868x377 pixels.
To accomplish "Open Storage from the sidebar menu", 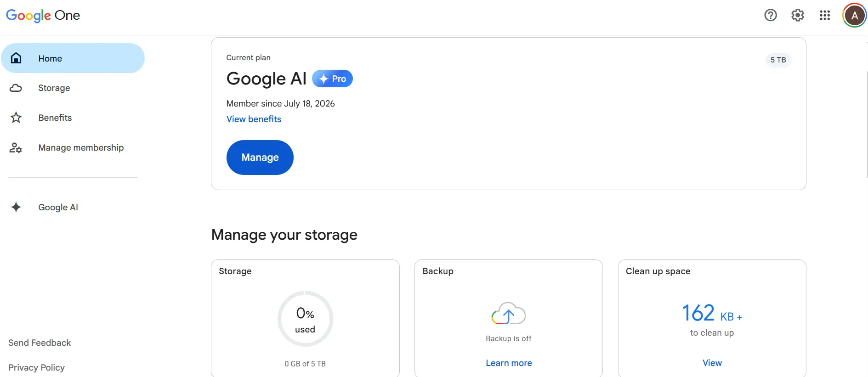I will 73,88.
